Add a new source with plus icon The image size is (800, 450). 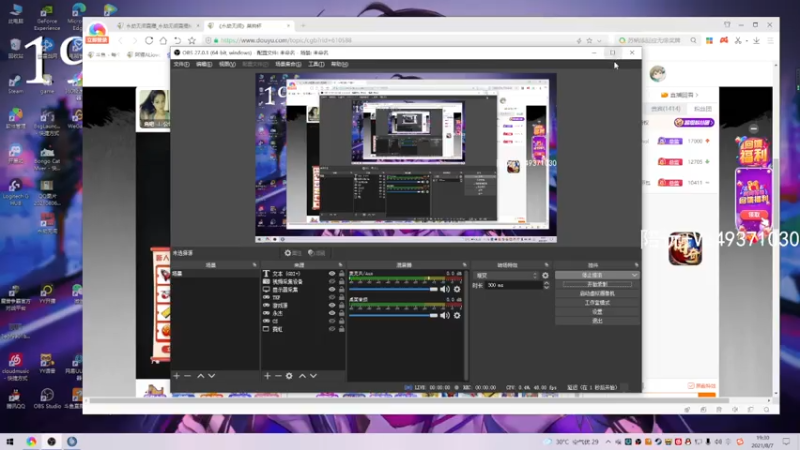pos(267,376)
